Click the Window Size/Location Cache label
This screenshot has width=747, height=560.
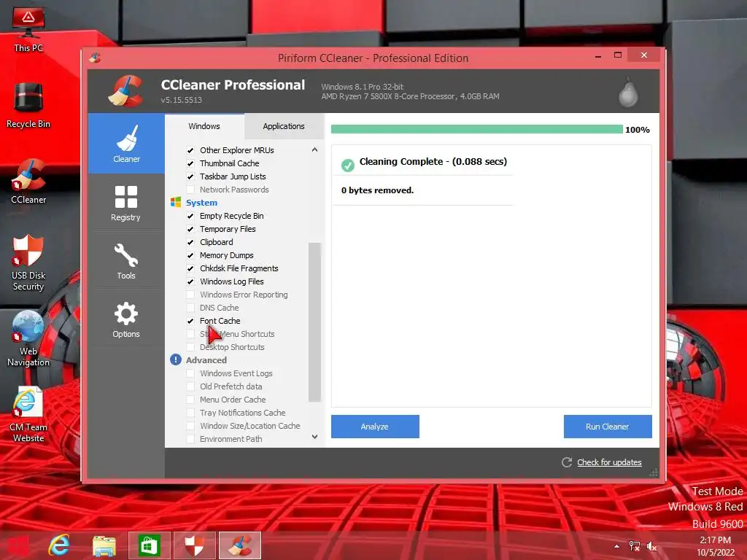250,426
